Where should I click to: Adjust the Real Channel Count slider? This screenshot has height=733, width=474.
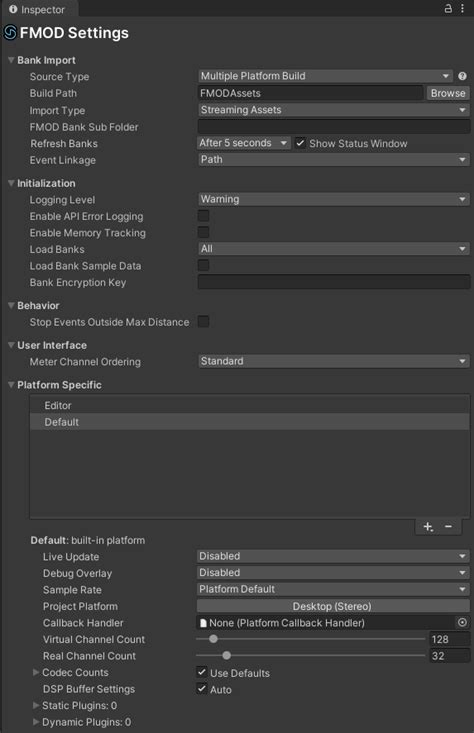(x=310, y=655)
